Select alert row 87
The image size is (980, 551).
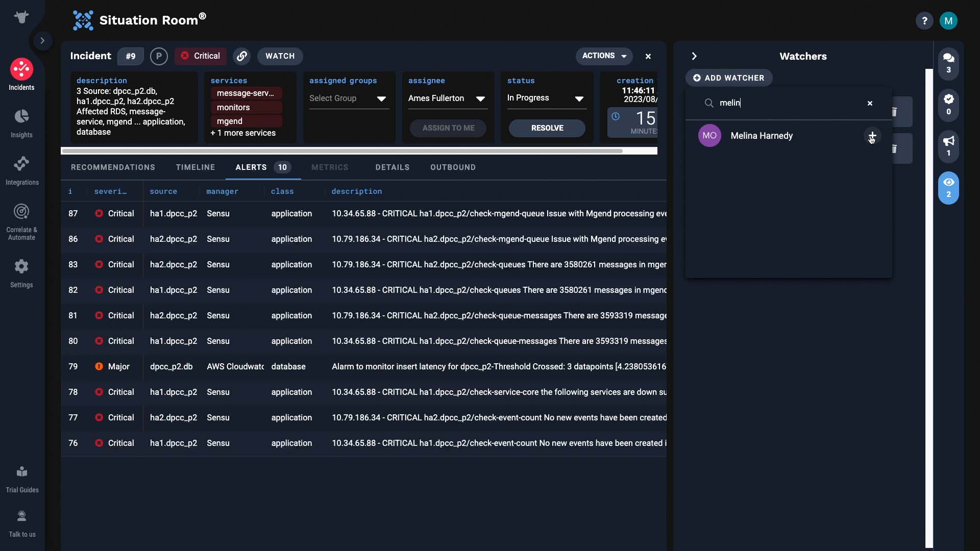click(x=363, y=214)
